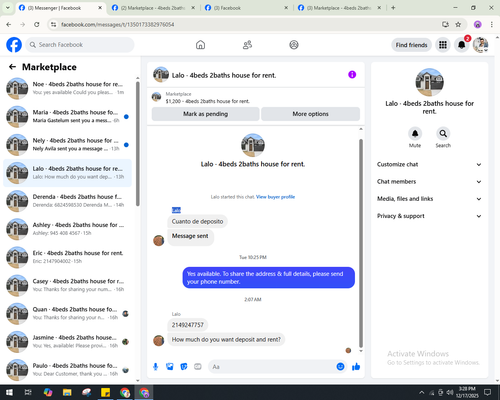
Task: Click the voice clip microphone icon
Action: [155, 367]
